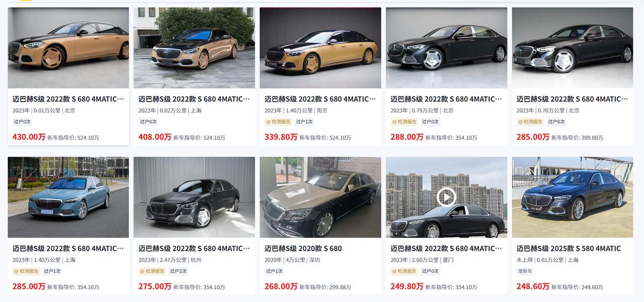Open the 2020款 S 680 Shenzhen car photo

(x=320, y=197)
